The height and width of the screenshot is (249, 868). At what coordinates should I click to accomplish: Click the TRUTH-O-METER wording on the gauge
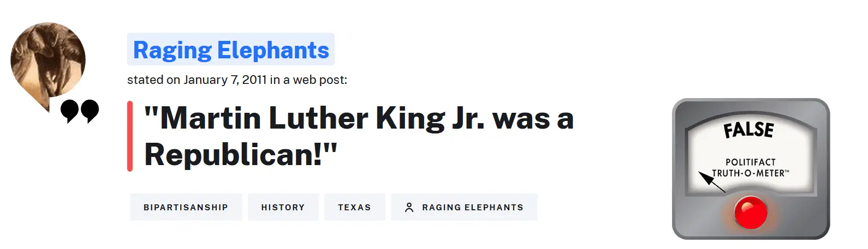click(748, 173)
